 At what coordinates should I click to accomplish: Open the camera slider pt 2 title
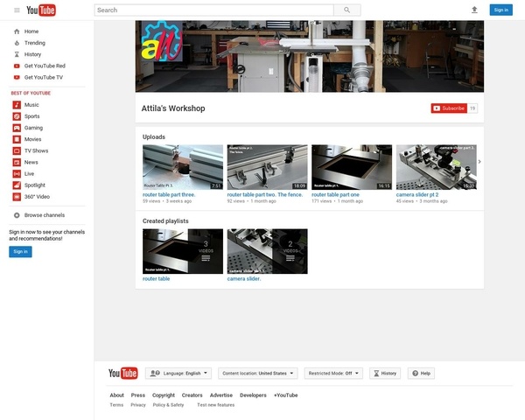click(x=417, y=194)
